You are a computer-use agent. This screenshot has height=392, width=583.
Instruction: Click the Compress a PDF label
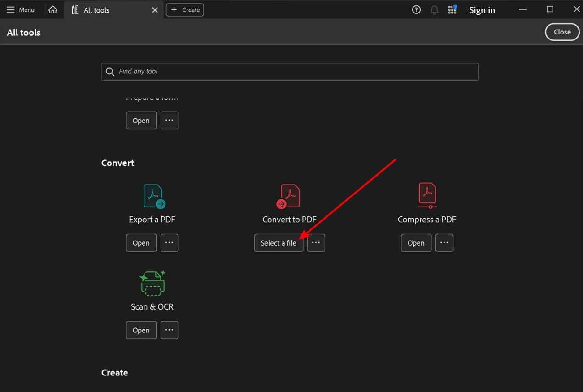427,220
